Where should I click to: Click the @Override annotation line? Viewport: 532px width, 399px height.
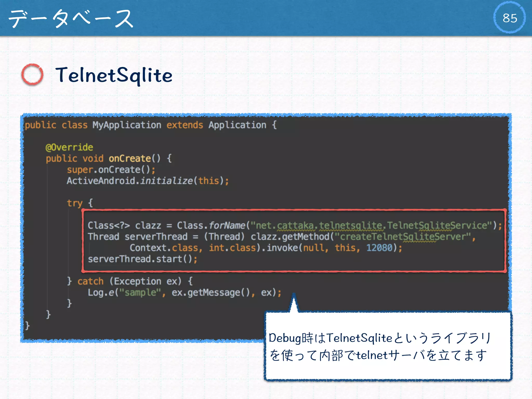pyautogui.click(x=69, y=147)
